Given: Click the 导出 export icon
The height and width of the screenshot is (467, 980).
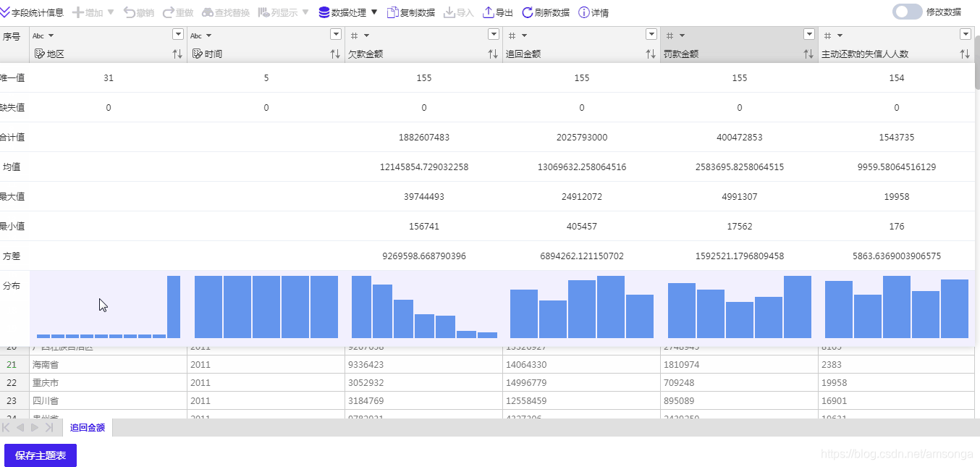Looking at the screenshot, I should click(489, 12).
